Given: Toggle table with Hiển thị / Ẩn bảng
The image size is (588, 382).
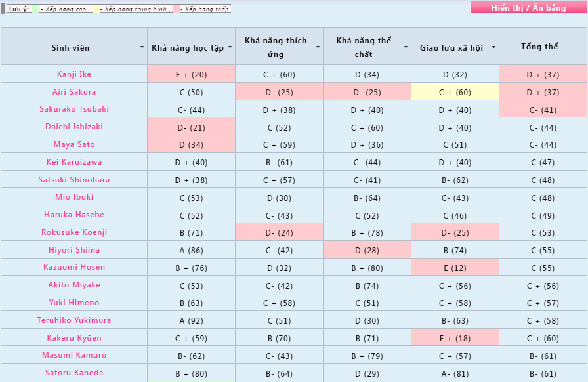Looking at the screenshot, I should 528,7.
